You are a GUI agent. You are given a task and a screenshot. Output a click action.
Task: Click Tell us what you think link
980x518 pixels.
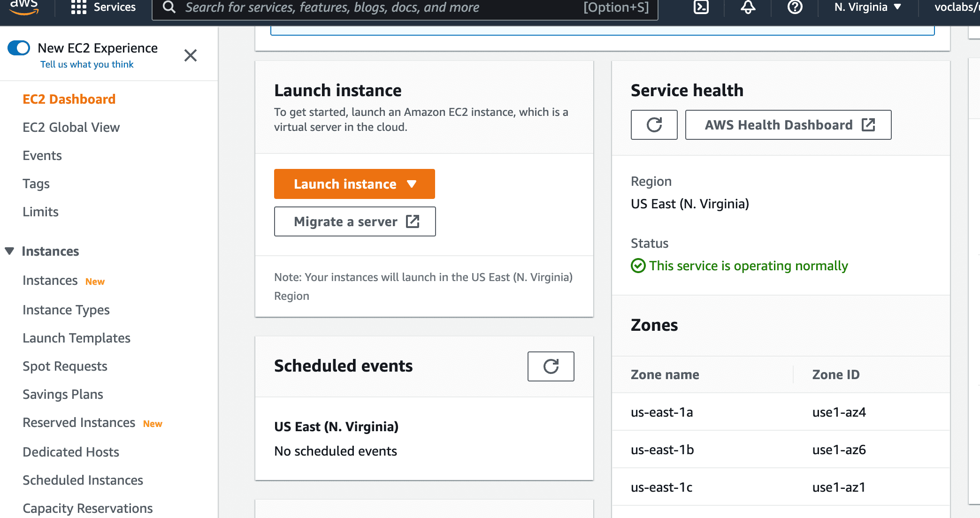[x=87, y=64]
